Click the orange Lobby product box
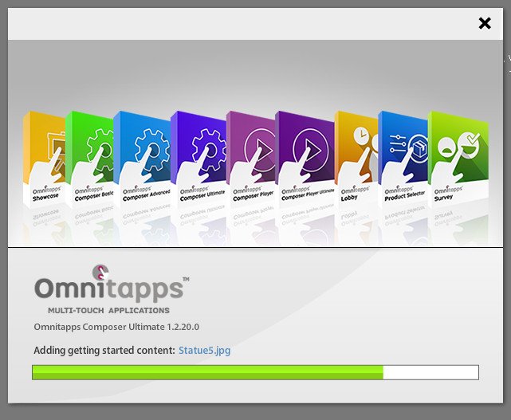511x420 pixels. [356, 159]
